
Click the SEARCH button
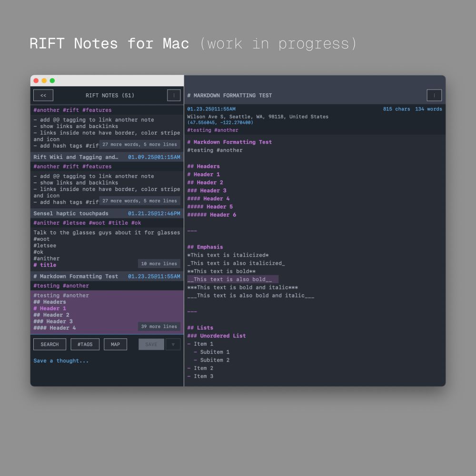[50, 344]
